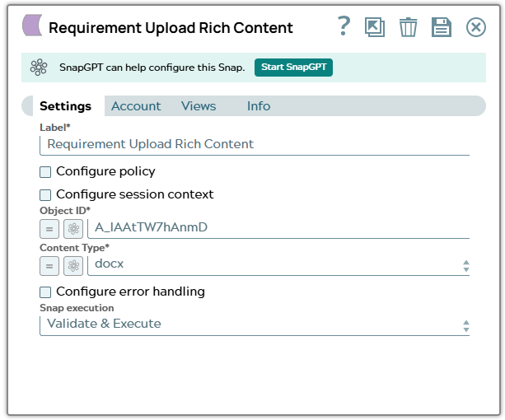Viewport: 505px width, 420px height.
Task: Open SnapGPT suggestion icon for Content Type
Action: coord(73,266)
